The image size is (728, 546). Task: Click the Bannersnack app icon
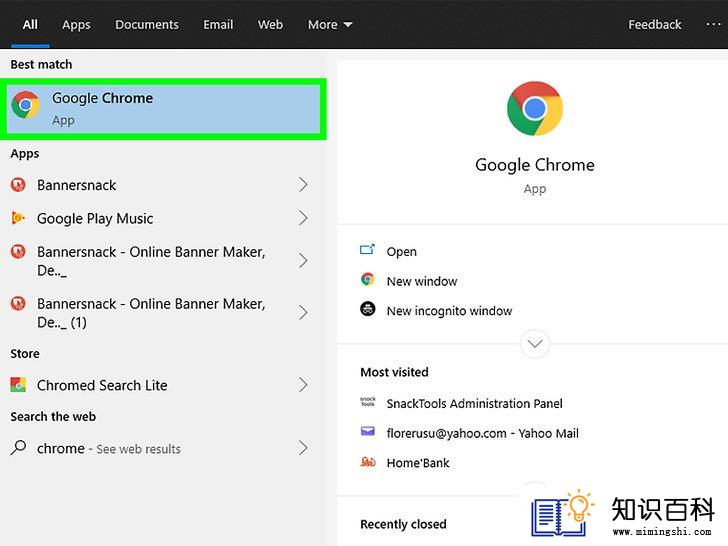click(x=18, y=185)
